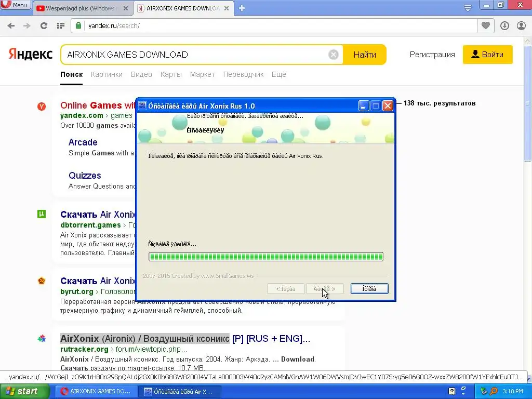
Task: Go forward with the browser forward arrow
Action: tap(27, 25)
